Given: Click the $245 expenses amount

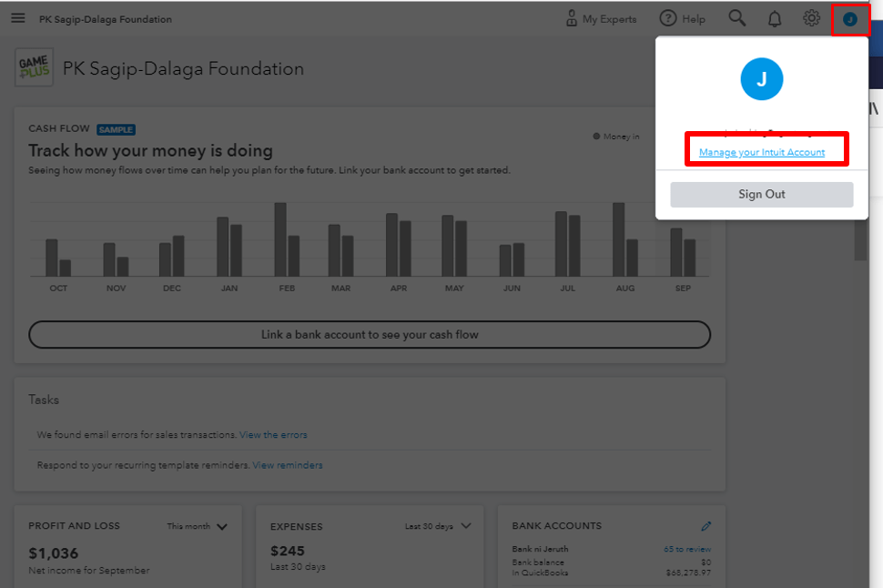Looking at the screenshot, I should (x=287, y=551).
